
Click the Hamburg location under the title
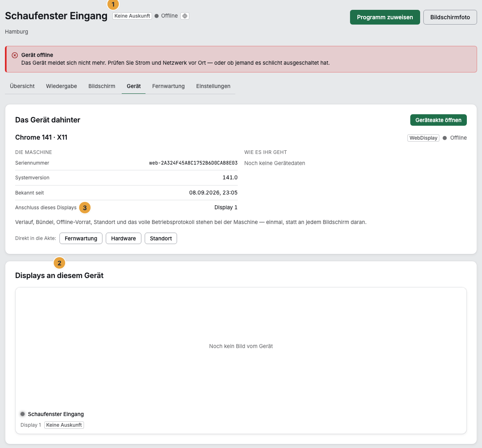pos(16,32)
